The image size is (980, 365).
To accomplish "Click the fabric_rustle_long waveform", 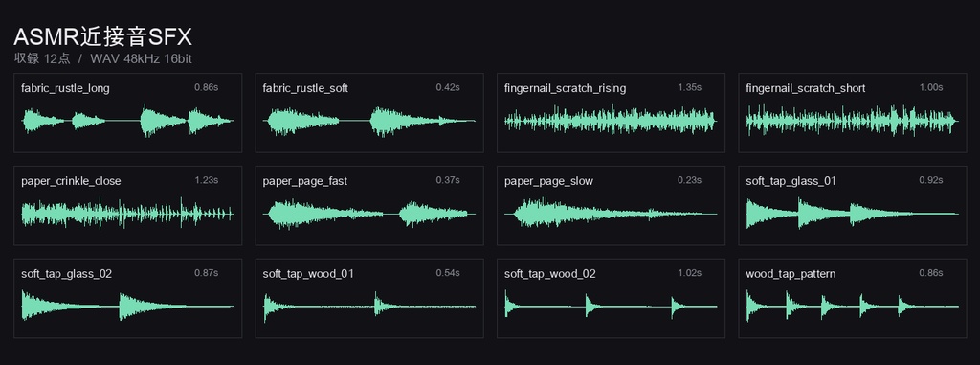I will point(127,121).
